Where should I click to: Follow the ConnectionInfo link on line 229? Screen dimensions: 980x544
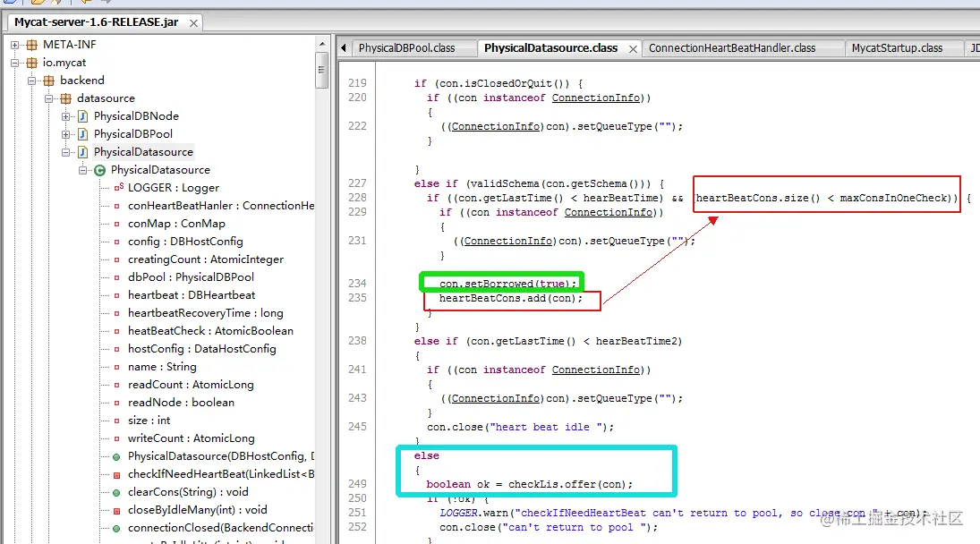click(608, 212)
